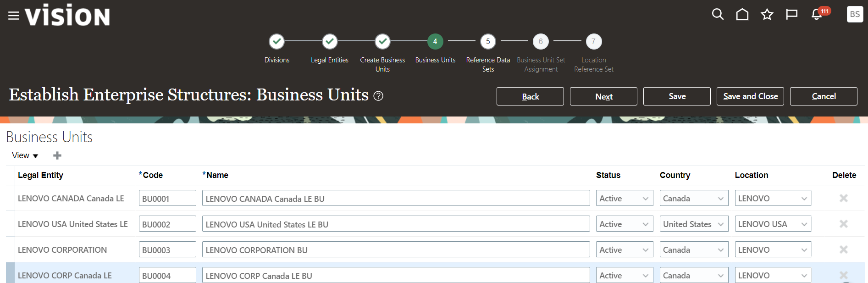This screenshot has width=868, height=283.
Task: Click the Next button
Action: click(603, 96)
